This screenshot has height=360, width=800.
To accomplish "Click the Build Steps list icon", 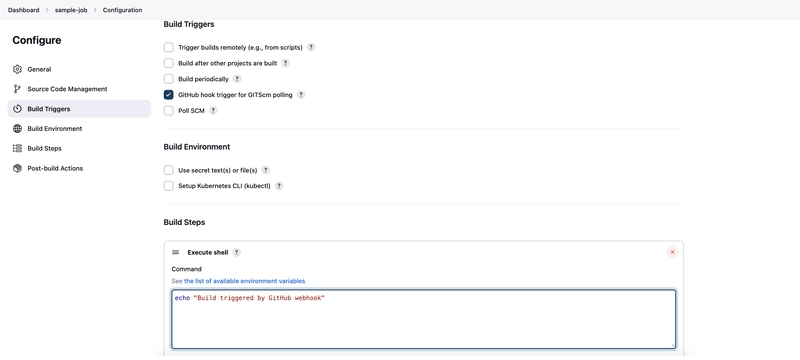I will click(x=17, y=148).
